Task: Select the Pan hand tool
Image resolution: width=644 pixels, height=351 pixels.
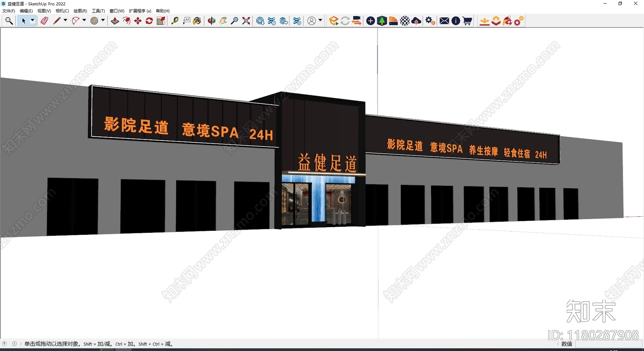Action: pos(223,21)
